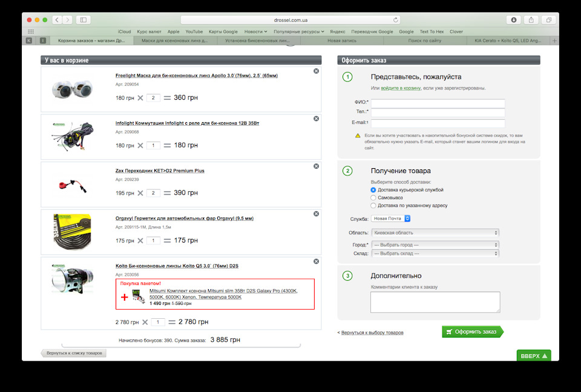This screenshot has width=581, height=392.
Task: Remove Zax Переходник item from cart
Action: pos(316,166)
